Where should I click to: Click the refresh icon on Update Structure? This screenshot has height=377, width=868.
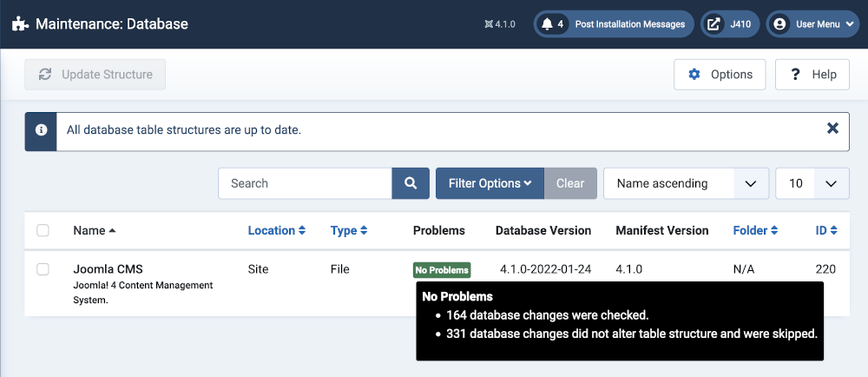[x=45, y=74]
